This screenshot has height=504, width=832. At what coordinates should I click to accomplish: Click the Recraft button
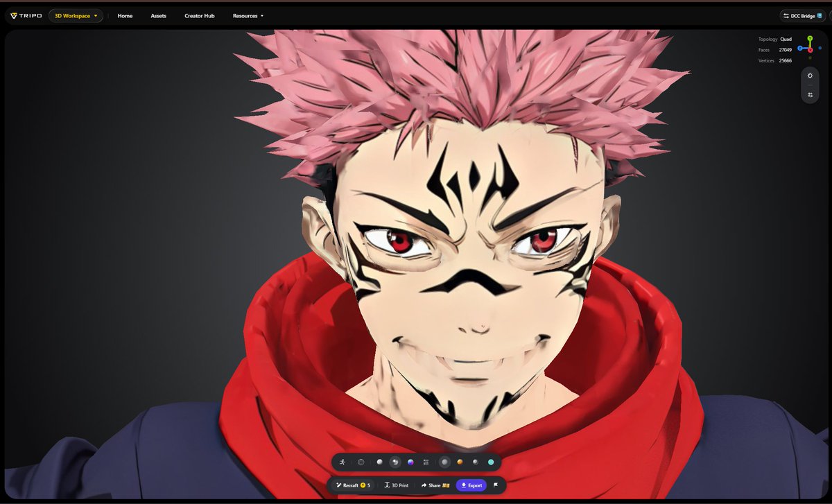point(353,485)
